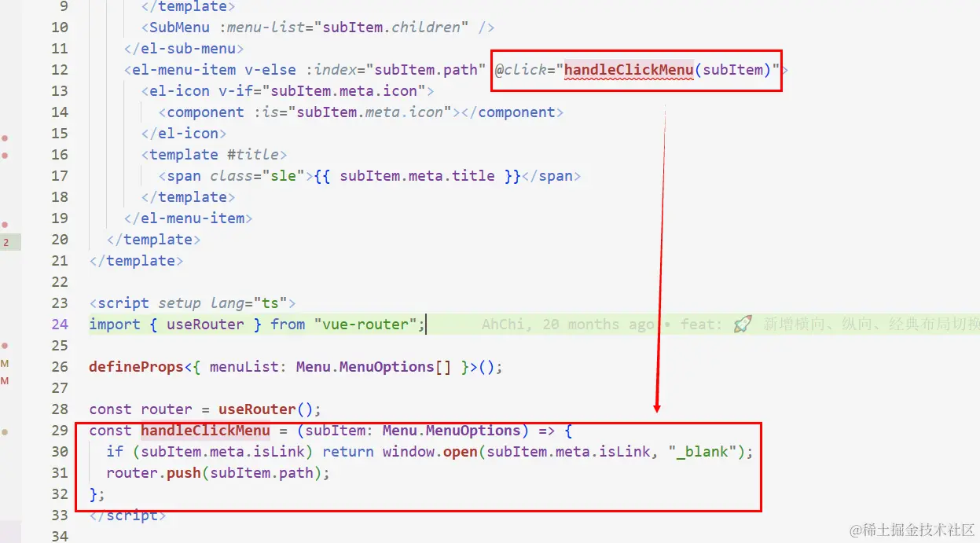
Task: Click the import keyword on line 24
Action: point(115,325)
